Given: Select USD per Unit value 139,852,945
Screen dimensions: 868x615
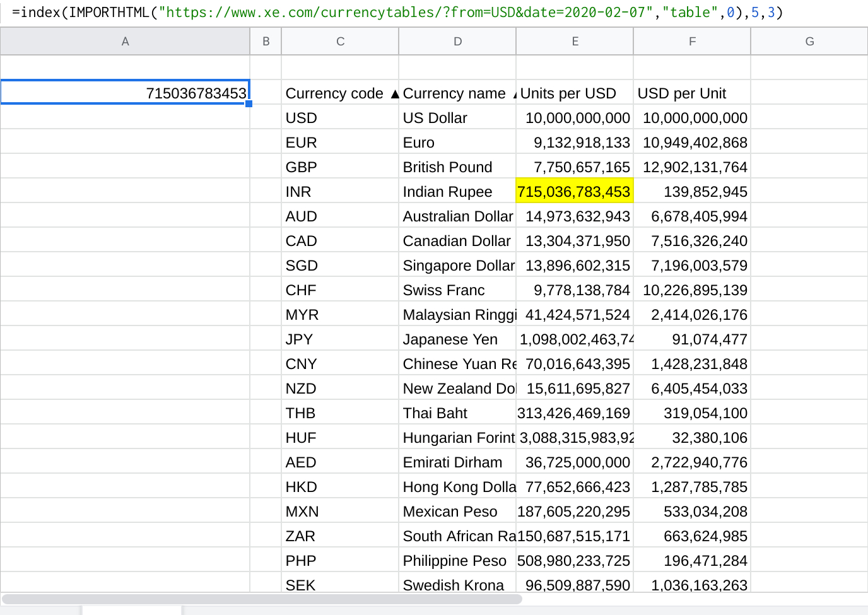Looking at the screenshot, I should point(692,190).
